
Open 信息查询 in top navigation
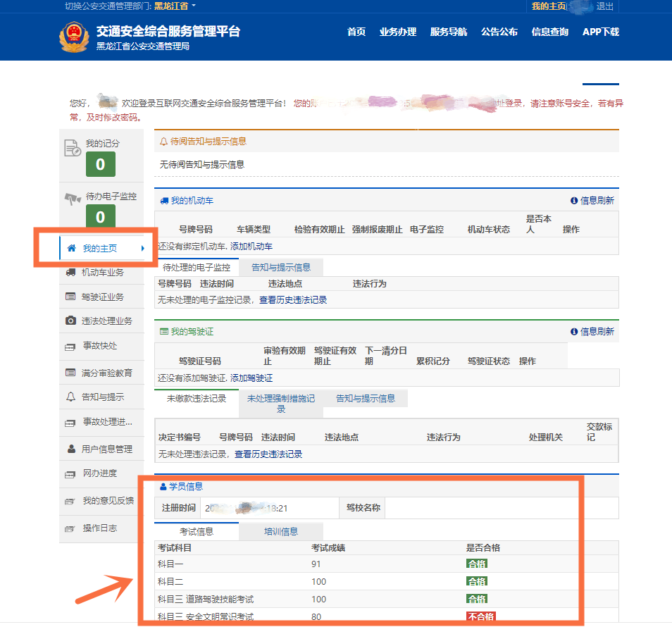click(x=549, y=32)
